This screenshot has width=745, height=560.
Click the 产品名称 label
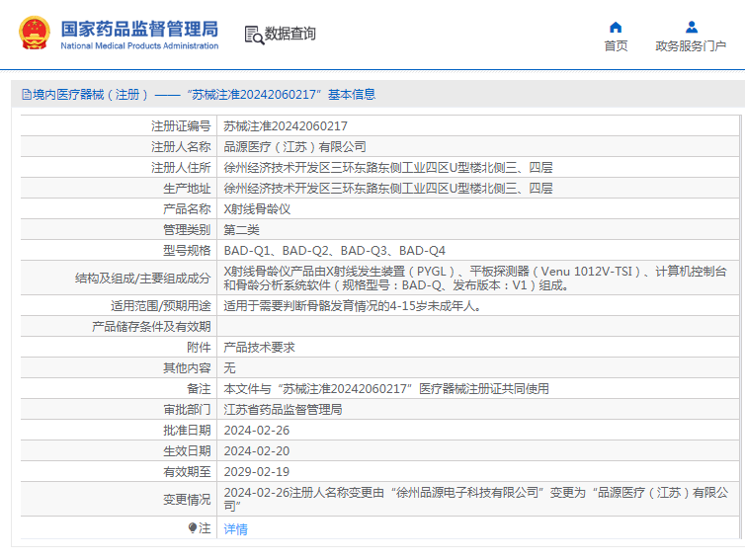point(187,209)
